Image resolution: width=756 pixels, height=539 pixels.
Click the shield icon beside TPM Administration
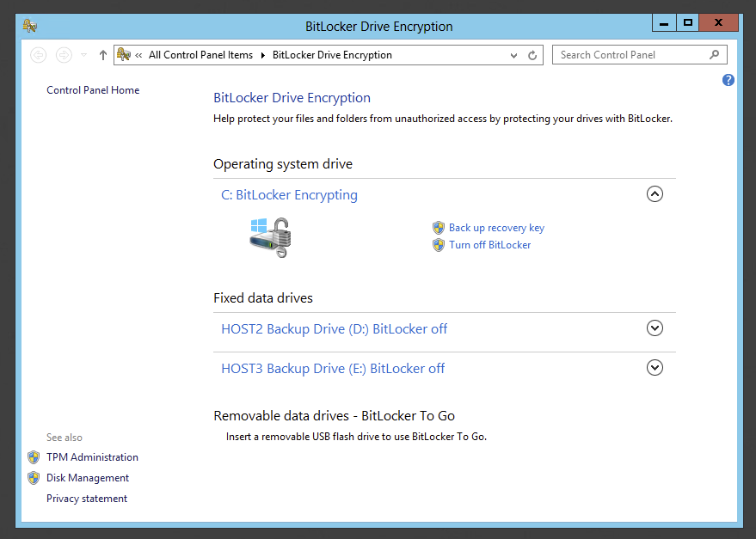click(x=34, y=457)
